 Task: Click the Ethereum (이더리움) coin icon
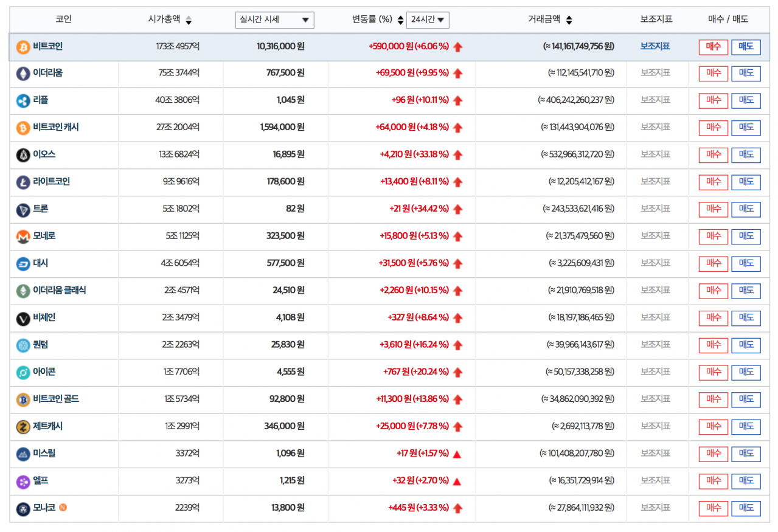23,74
